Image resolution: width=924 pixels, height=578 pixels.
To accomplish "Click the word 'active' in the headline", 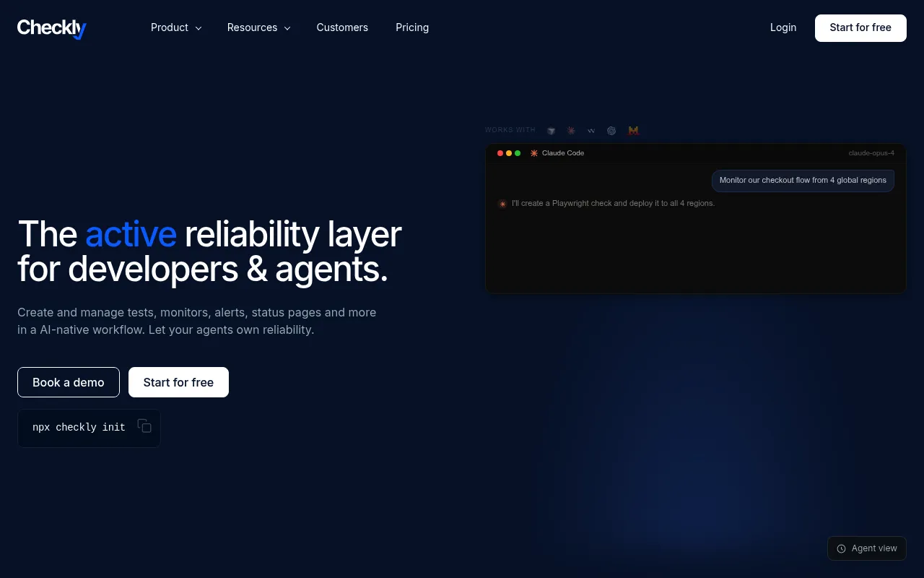I will tap(131, 234).
